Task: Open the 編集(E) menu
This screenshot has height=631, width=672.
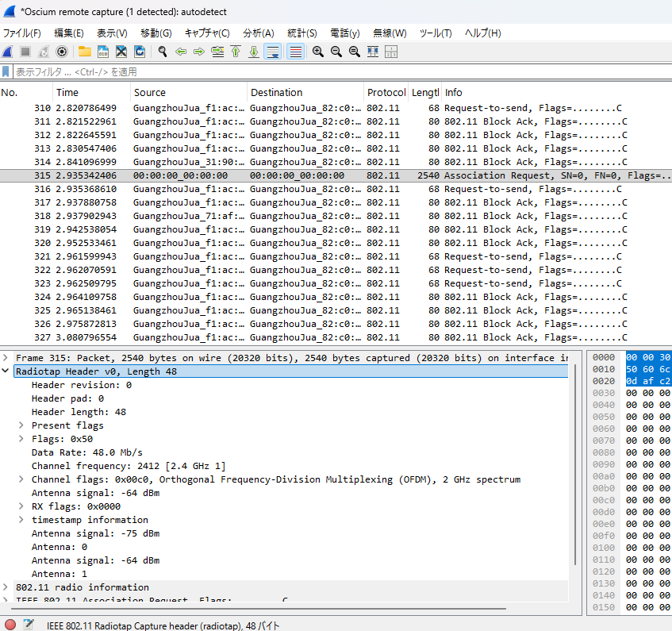Action: pyautogui.click(x=69, y=33)
